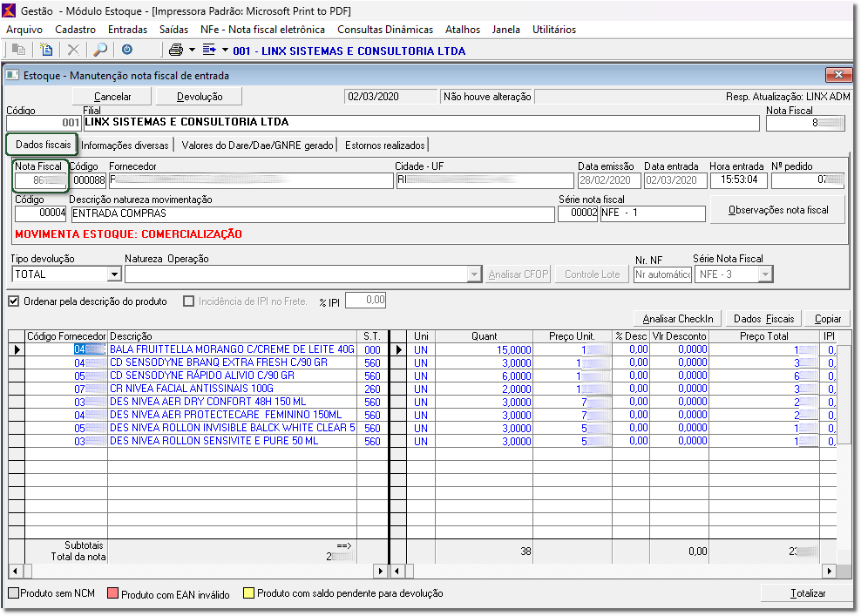Screen dimensions: 861x616
Task: Uncheck Ordenar pela descrição do produto
Action: pyautogui.click(x=13, y=301)
